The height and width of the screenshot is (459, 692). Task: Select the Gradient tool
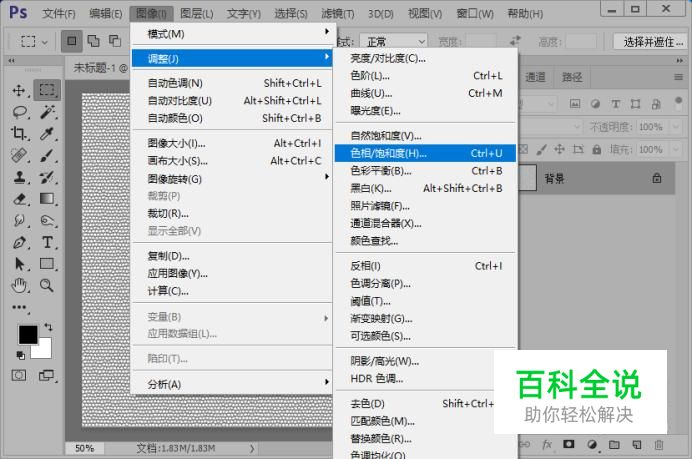click(x=47, y=199)
